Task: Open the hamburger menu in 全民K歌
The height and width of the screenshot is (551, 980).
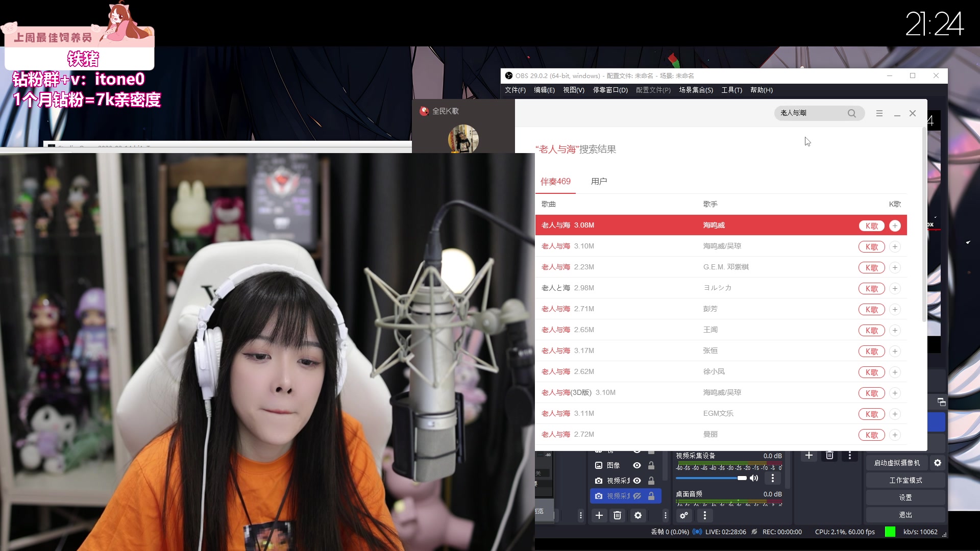Action: 879,113
